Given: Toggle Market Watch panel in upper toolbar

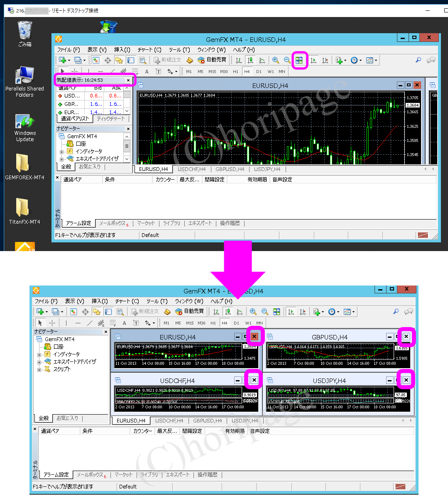Looking at the screenshot, I should coord(95,60).
